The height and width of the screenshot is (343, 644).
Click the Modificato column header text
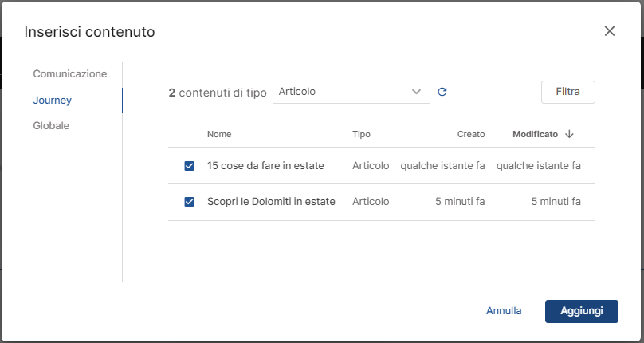(x=535, y=134)
